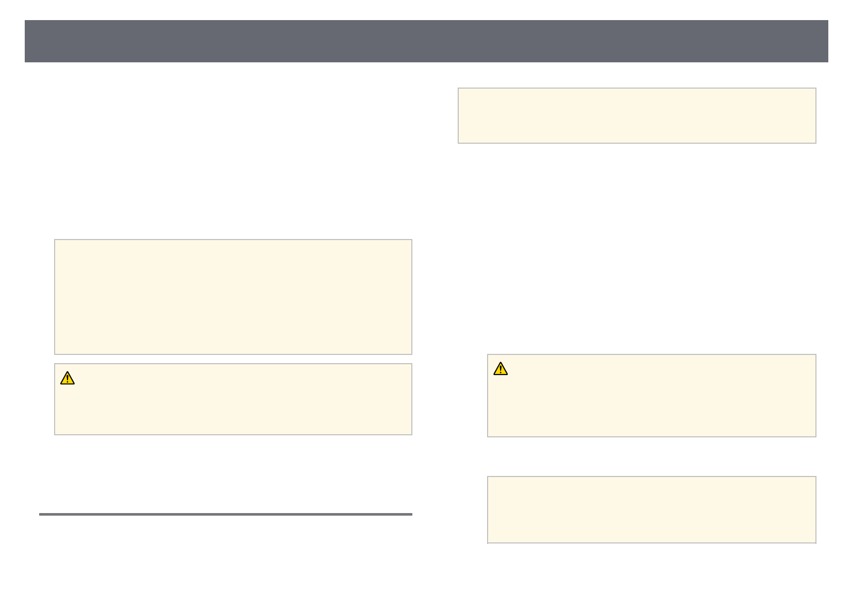Screen dimensions: 868x613
Task: Click the left caution warning triangle icon
Action: [68, 379]
